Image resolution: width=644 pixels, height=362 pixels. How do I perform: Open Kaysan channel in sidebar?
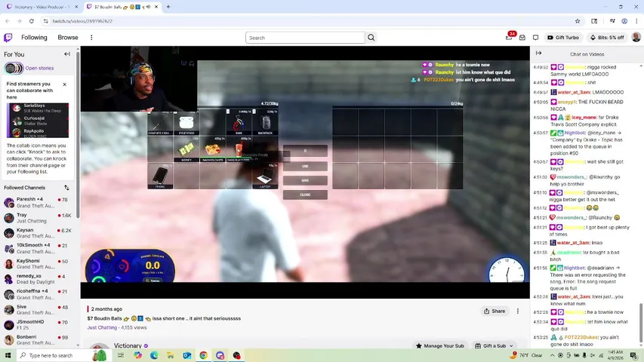point(37,233)
